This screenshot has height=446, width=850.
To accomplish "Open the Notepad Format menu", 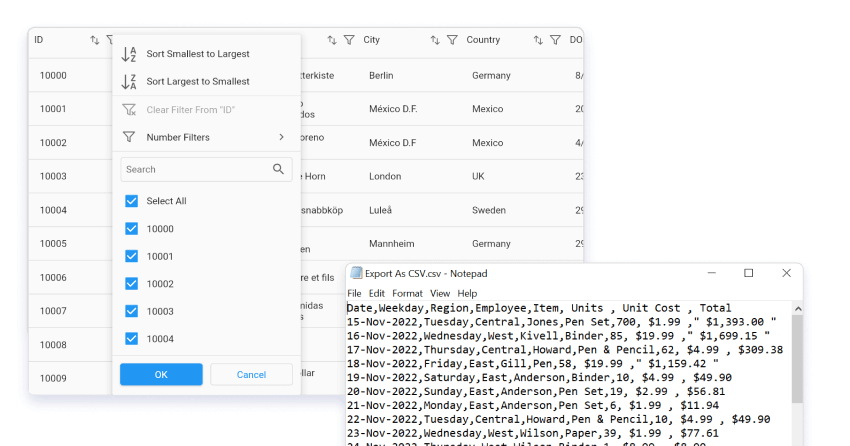I will (407, 293).
